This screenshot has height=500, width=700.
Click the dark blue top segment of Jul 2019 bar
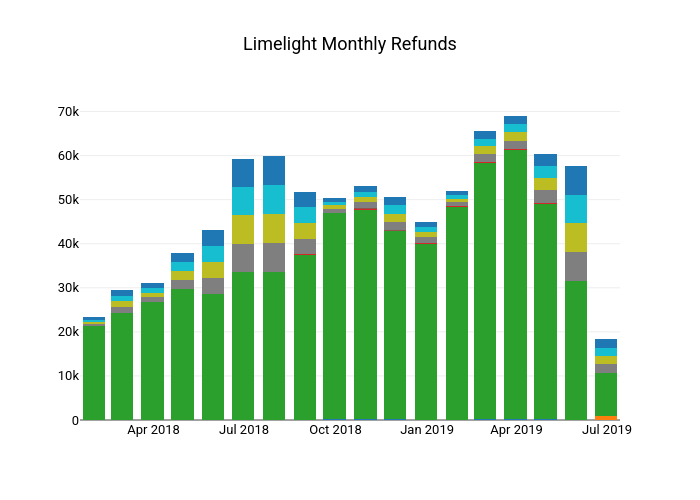(x=606, y=344)
